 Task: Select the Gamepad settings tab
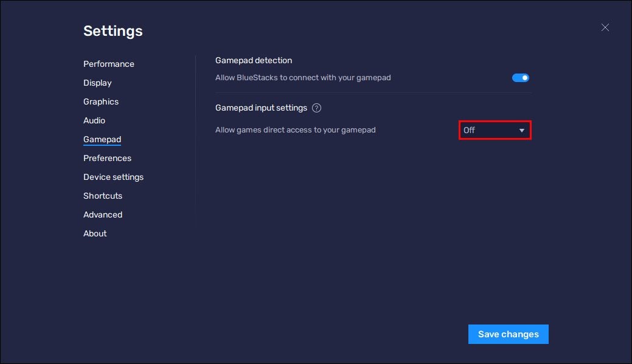(x=102, y=139)
